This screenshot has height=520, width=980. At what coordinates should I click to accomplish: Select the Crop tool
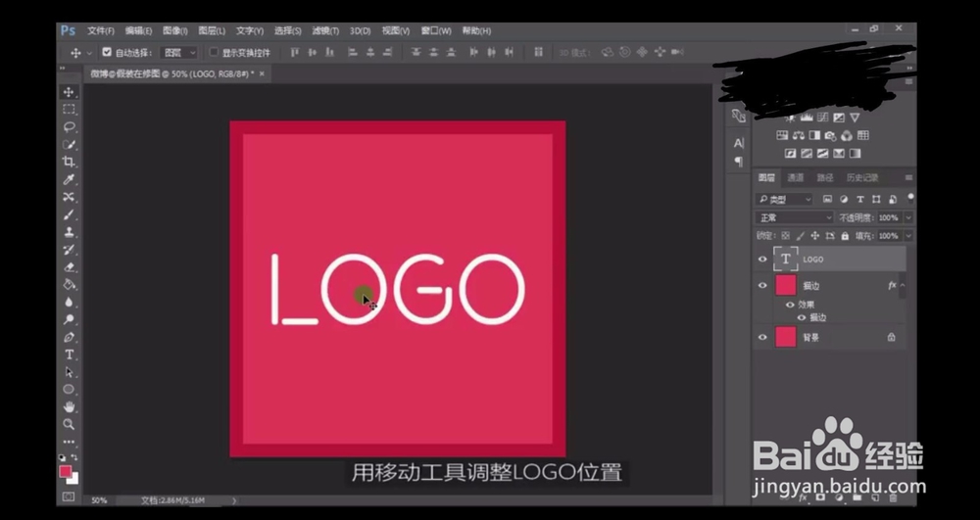[x=69, y=162]
